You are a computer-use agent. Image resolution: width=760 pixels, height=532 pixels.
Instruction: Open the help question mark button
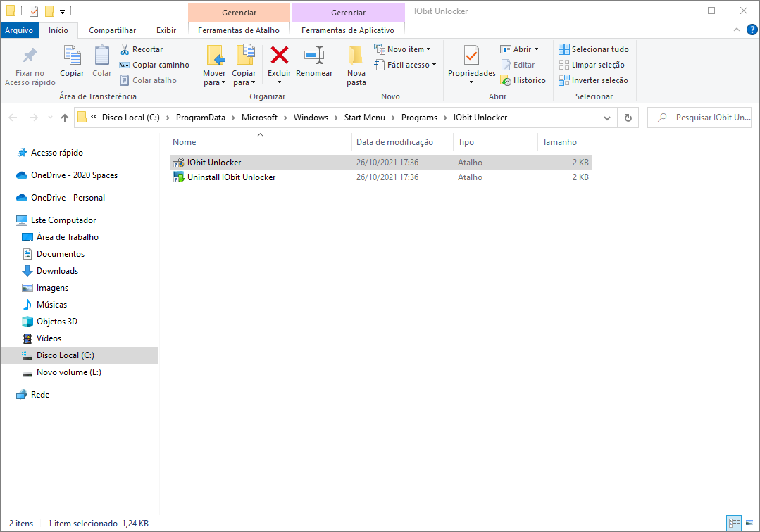pos(752,30)
